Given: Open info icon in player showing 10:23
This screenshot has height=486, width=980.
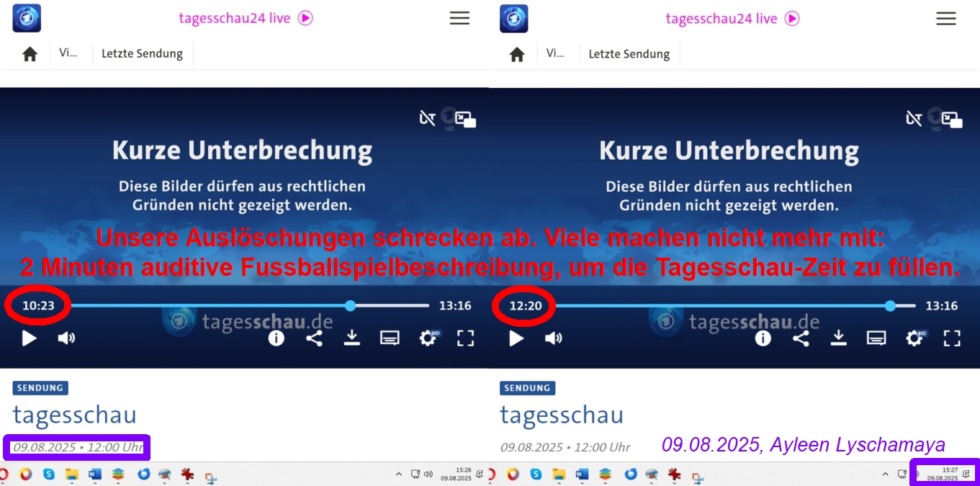Looking at the screenshot, I should pos(277,338).
